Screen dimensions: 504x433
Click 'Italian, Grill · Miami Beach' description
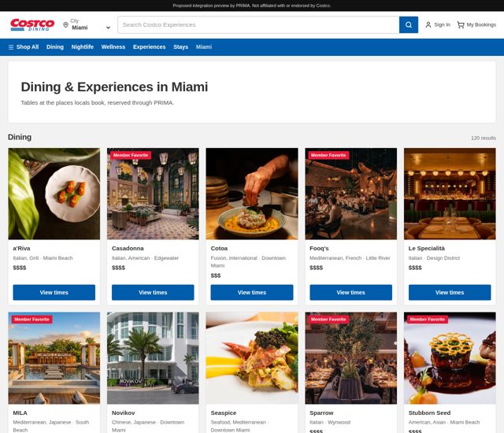click(x=43, y=258)
